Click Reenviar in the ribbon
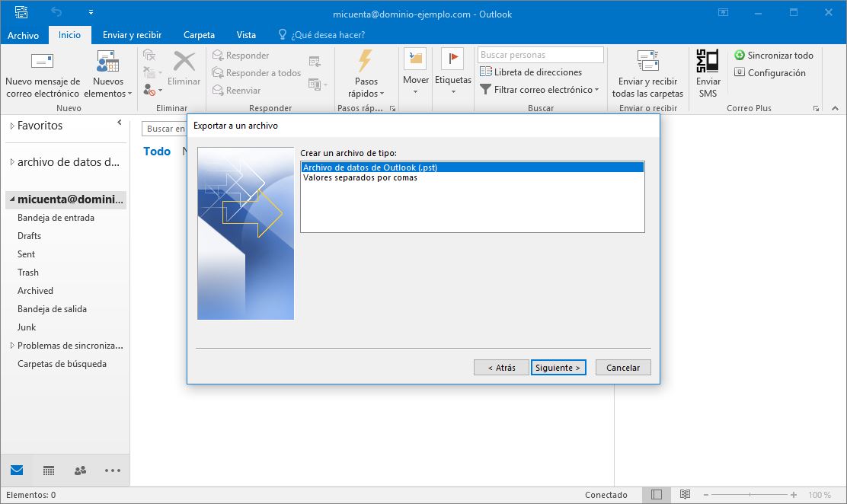 click(237, 90)
